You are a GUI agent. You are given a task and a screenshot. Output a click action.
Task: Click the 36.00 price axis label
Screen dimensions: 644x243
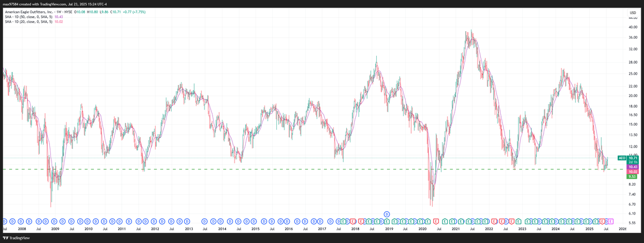click(633, 37)
